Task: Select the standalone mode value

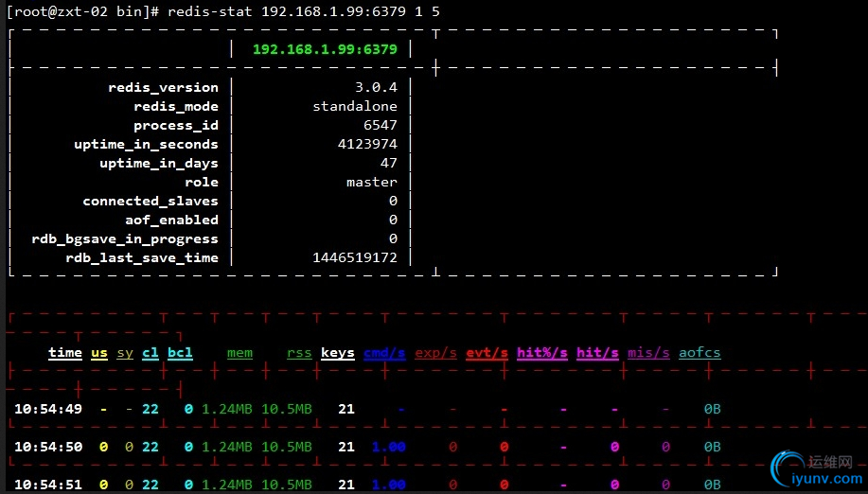Action: click(355, 106)
